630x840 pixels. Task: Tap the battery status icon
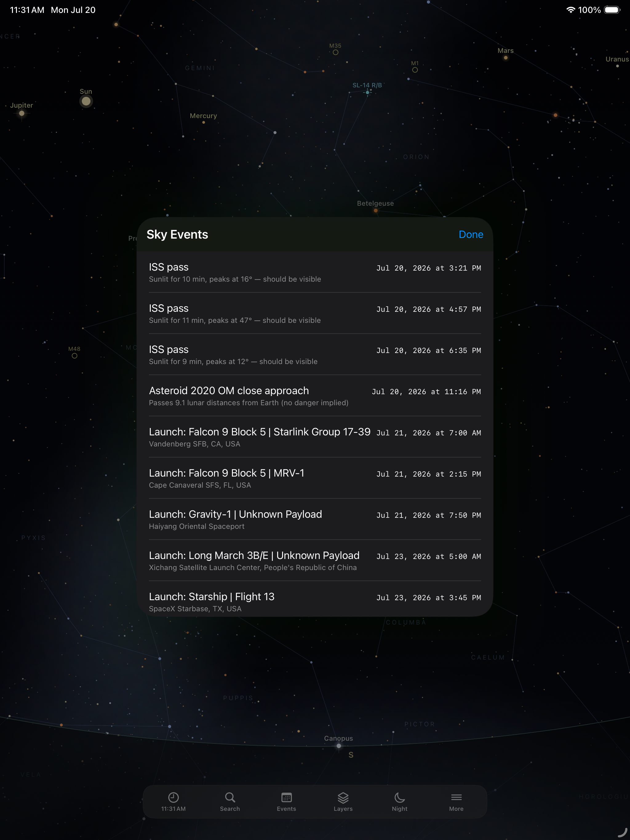[x=612, y=10]
